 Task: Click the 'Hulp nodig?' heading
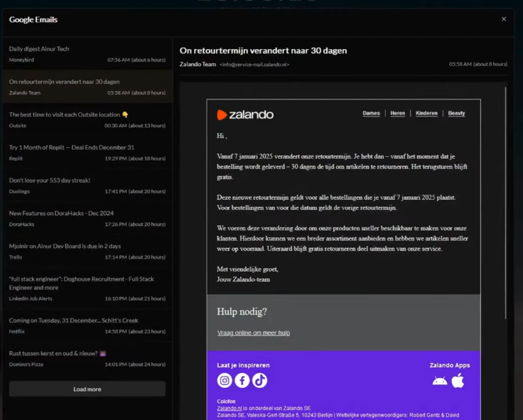242,311
